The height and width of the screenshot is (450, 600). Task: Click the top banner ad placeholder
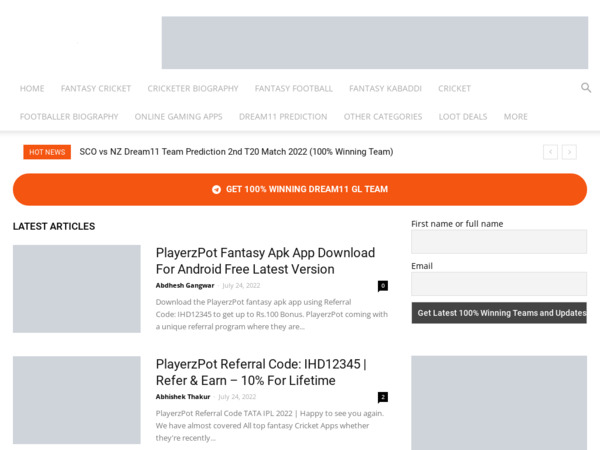(x=375, y=42)
